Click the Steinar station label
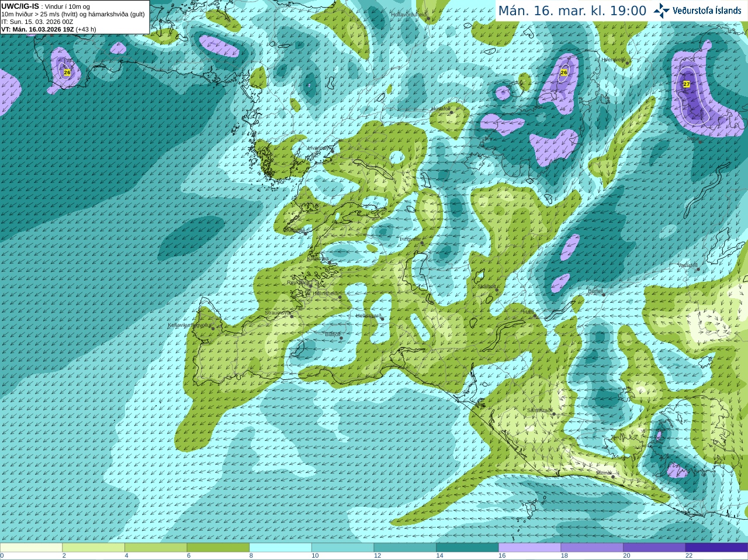Viewport: 748px width, 560px height. (604, 472)
